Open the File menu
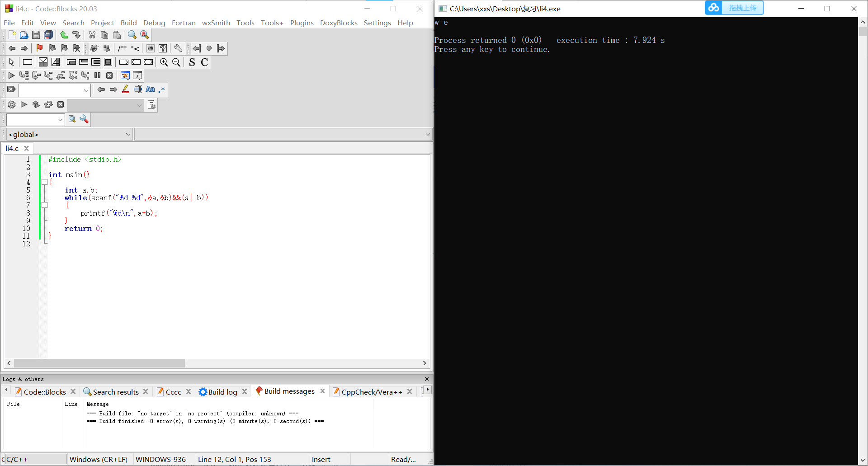 pos(9,23)
